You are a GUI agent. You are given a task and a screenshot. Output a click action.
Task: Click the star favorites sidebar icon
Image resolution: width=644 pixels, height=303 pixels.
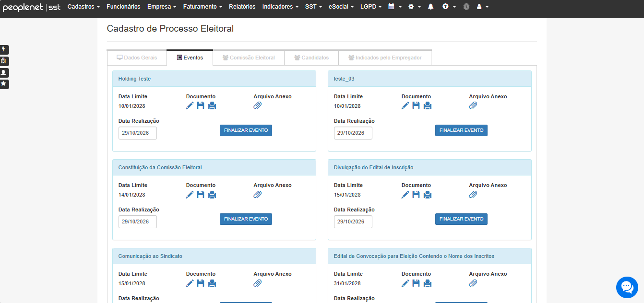tap(4, 84)
